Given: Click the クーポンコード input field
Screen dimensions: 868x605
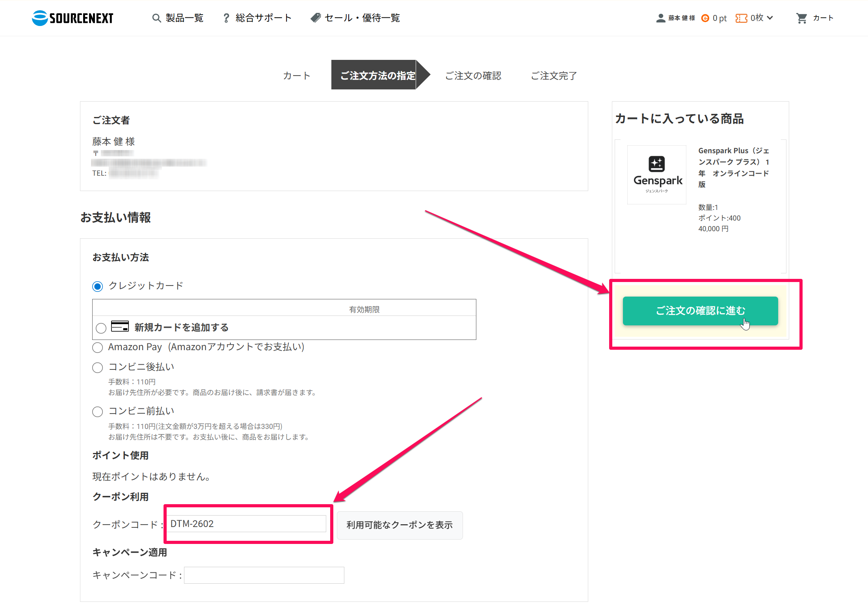Looking at the screenshot, I should click(247, 524).
